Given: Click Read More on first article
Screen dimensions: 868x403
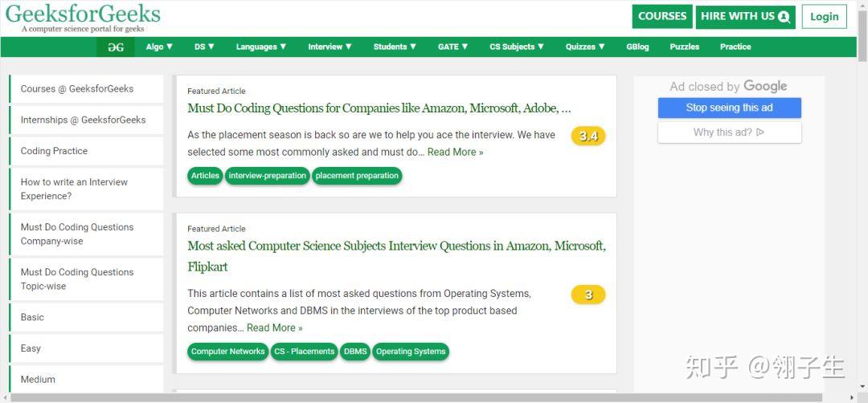Looking at the screenshot, I should (455, 152).
